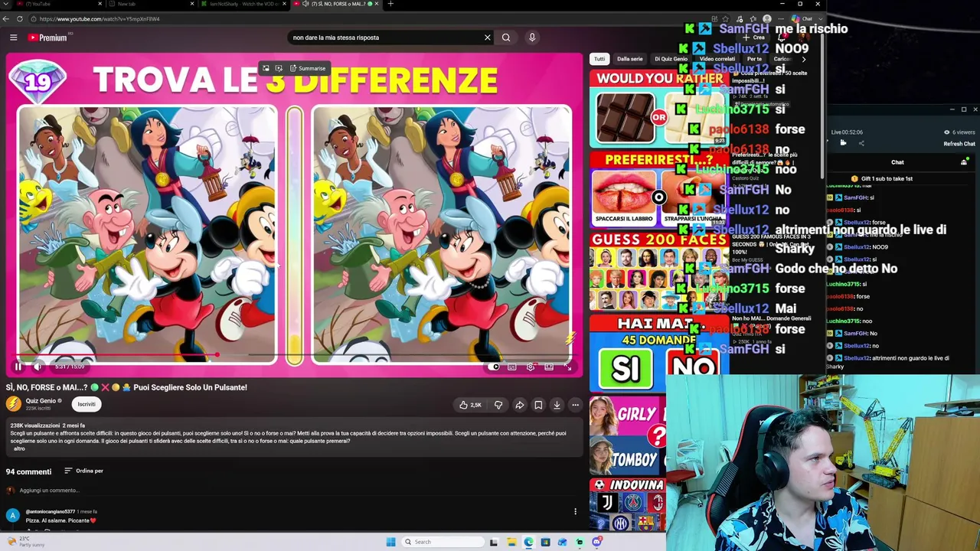Turn on subtitles in the video player

pyautogui.click(x=512, y=367)
